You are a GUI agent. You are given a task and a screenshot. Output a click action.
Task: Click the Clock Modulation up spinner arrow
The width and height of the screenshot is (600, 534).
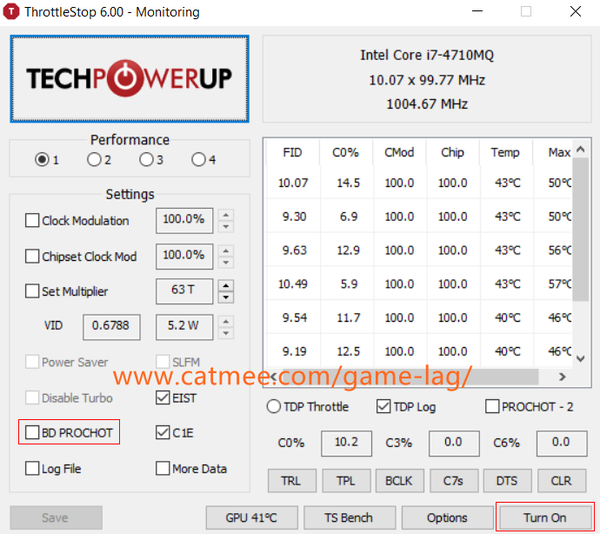(x=226, y=215)
